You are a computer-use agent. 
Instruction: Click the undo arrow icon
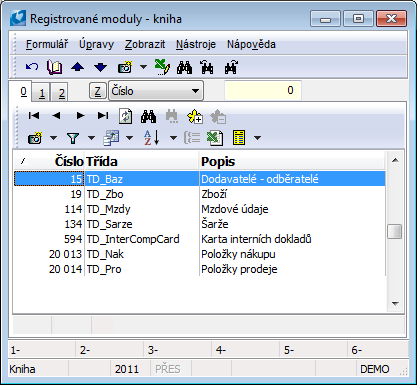pyautogui.click(x=32, y=67)
